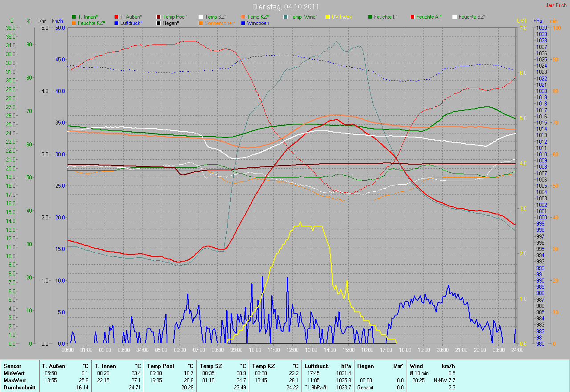Click the 24:00 time axis label

pos(517,350)
